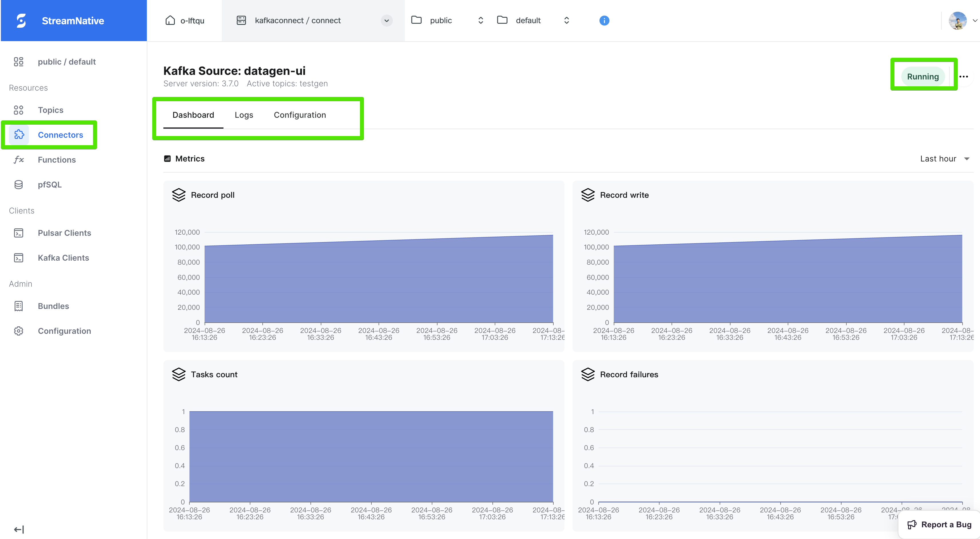The height and width of the screenshot is (539, 980).
Task: Open the Configuration tab
Action: pos(300,115)
